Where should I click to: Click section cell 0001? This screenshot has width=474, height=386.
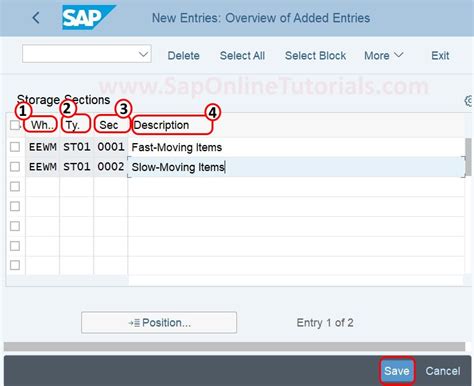click(x=110, y=147)
